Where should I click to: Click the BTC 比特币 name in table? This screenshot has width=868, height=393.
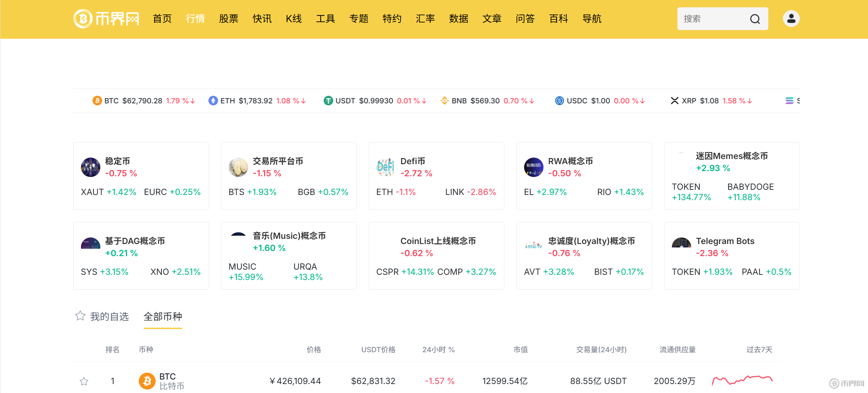172,381
